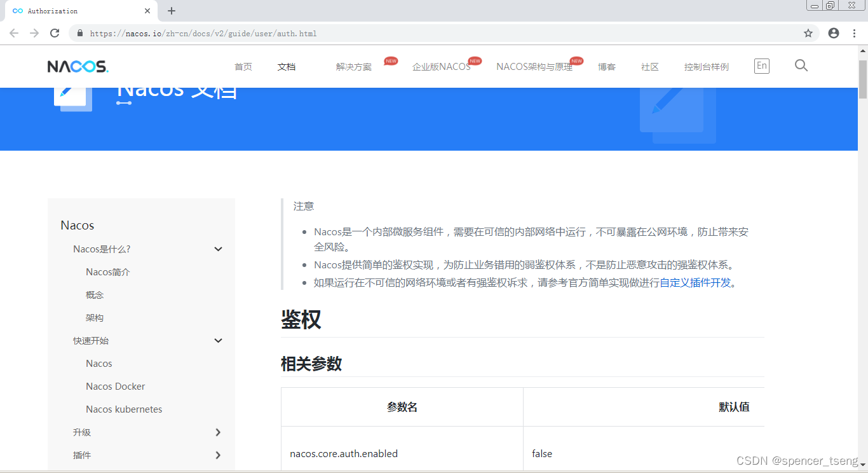Click the 快速开始 sidebar label

(91, 341)
